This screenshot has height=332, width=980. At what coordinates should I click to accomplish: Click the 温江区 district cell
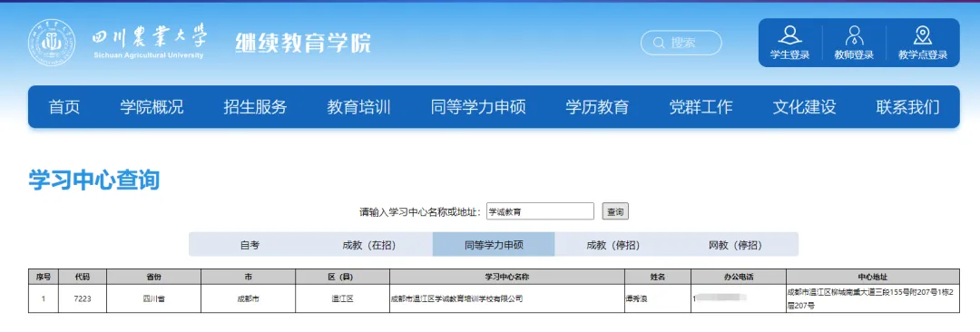coord(342,298)
